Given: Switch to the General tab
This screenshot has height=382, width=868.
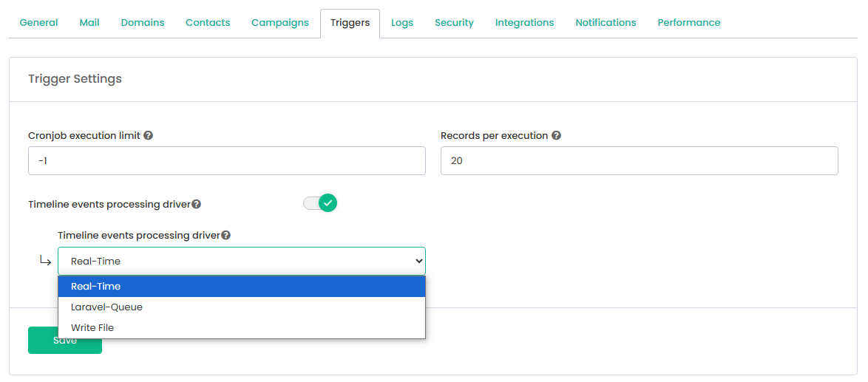Looking at the screenshot, I should (x=38, y=23).
